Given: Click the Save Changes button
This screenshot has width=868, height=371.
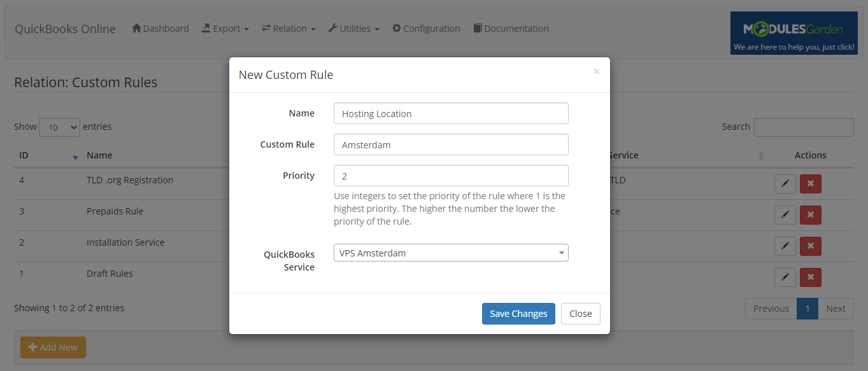Looking at the screenshot, I should pos(518,313).
